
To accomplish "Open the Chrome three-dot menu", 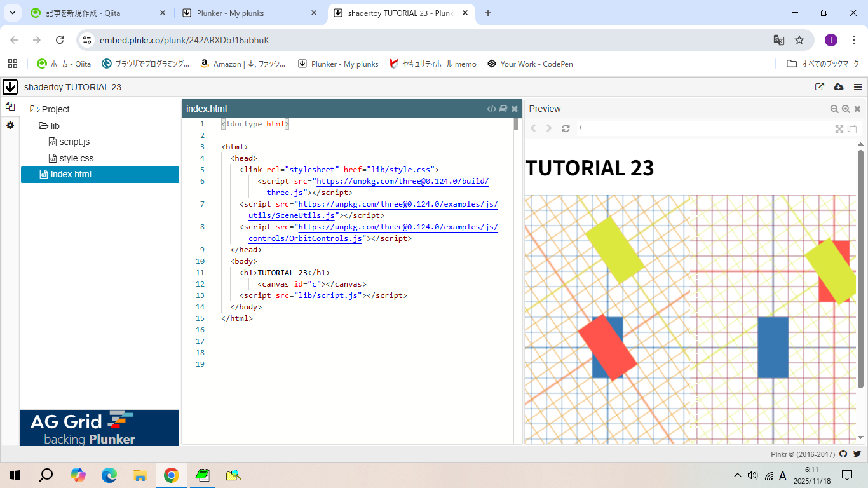I will [x=854, y=40].
